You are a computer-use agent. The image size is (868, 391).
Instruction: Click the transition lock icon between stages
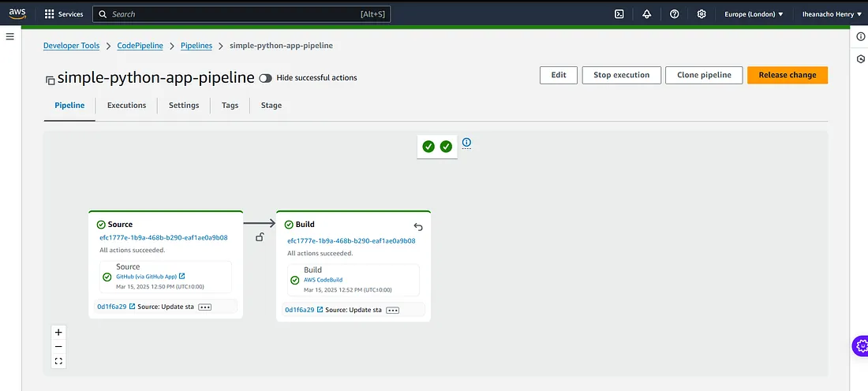pyautogui.click(x=259, y=237)
